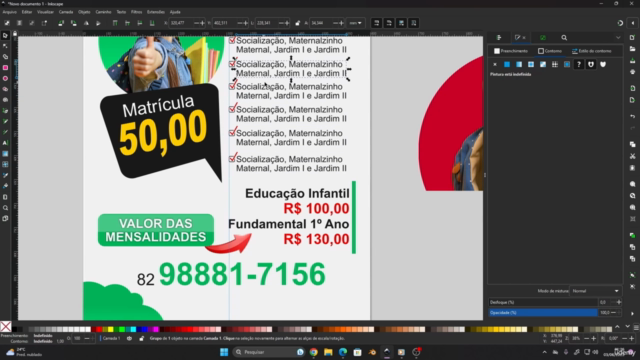Open the Filtros menu
This screenshot has width=640, height=360.
137,12
